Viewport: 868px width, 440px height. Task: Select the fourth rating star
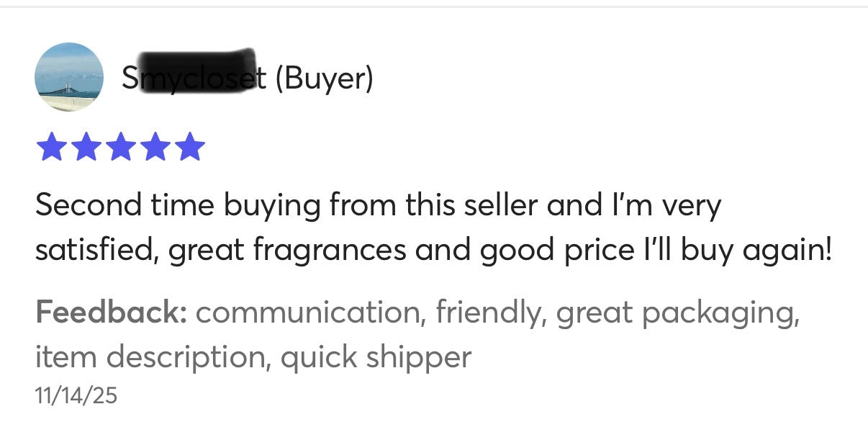[155, 147]
